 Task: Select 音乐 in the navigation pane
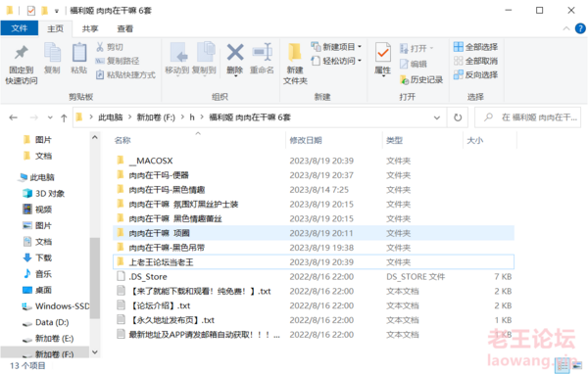tap(37, 274)
